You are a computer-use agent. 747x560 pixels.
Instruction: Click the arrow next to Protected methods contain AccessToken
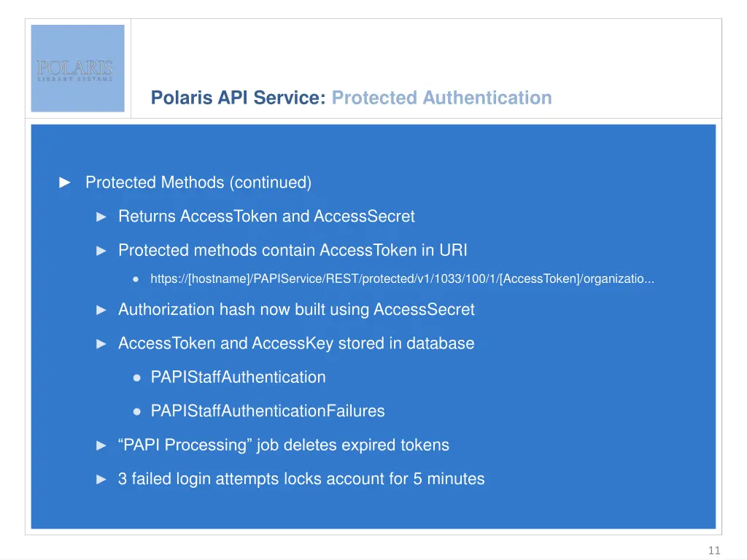point(102,251)
